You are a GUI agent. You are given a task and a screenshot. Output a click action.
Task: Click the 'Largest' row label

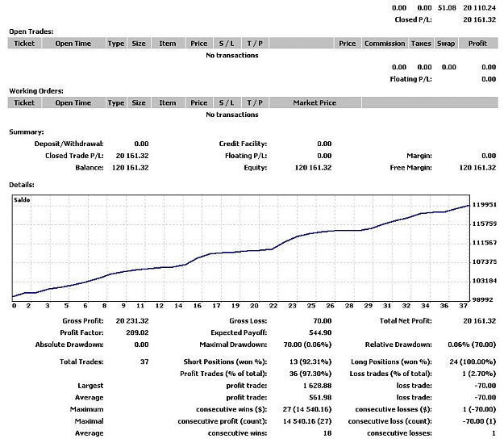[x=90, y=386]
